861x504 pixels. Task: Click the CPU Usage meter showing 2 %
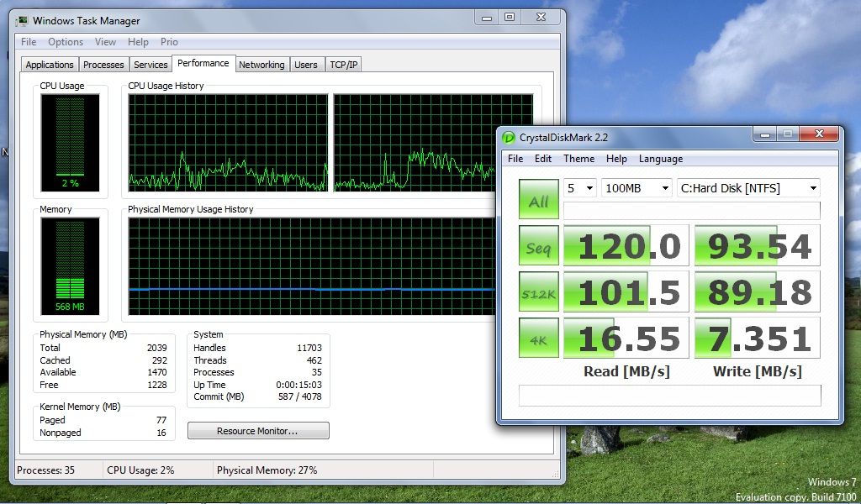tap(71, 143)
